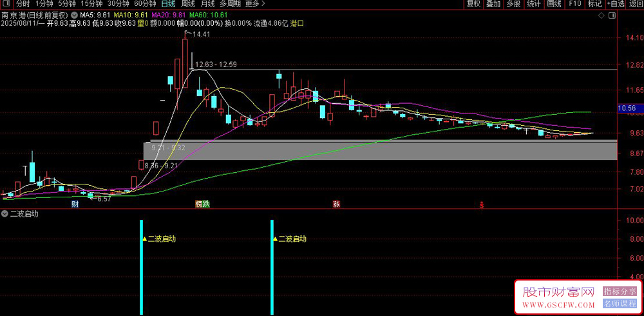Open the 多周期 multi-period view
This screenshot has height=316, width=644.
pos(231,4)
